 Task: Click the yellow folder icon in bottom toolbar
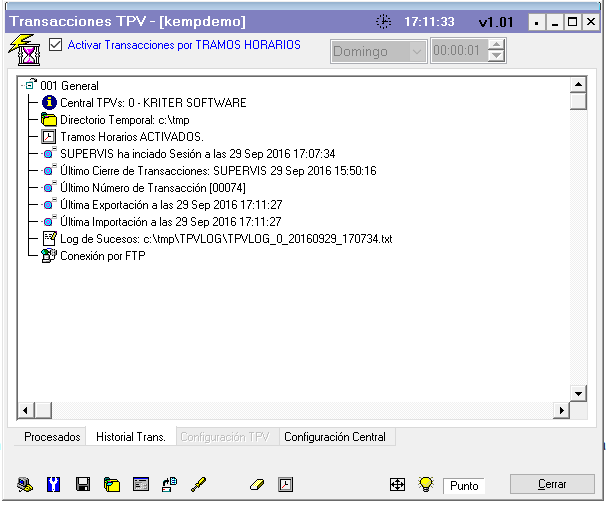(112, 484)
